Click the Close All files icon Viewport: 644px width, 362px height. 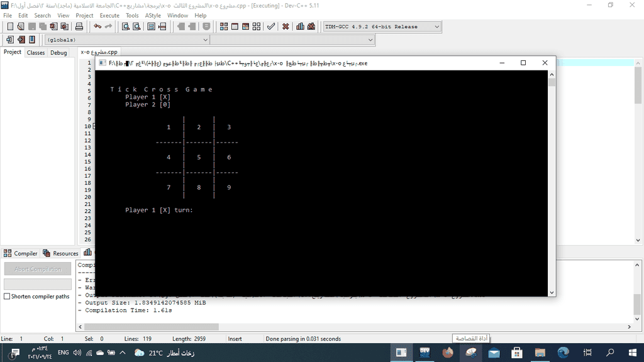click(65, 26)
